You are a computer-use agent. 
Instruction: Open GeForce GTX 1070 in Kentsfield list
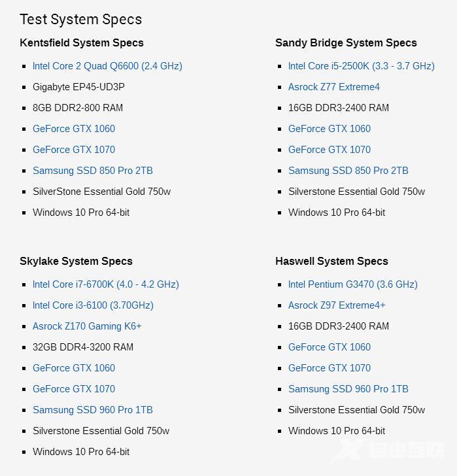(x=74, y=150)
